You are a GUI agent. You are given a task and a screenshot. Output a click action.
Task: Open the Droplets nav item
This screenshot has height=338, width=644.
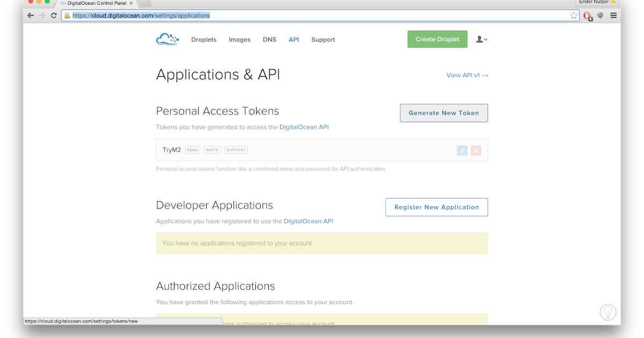click(204, 40)
